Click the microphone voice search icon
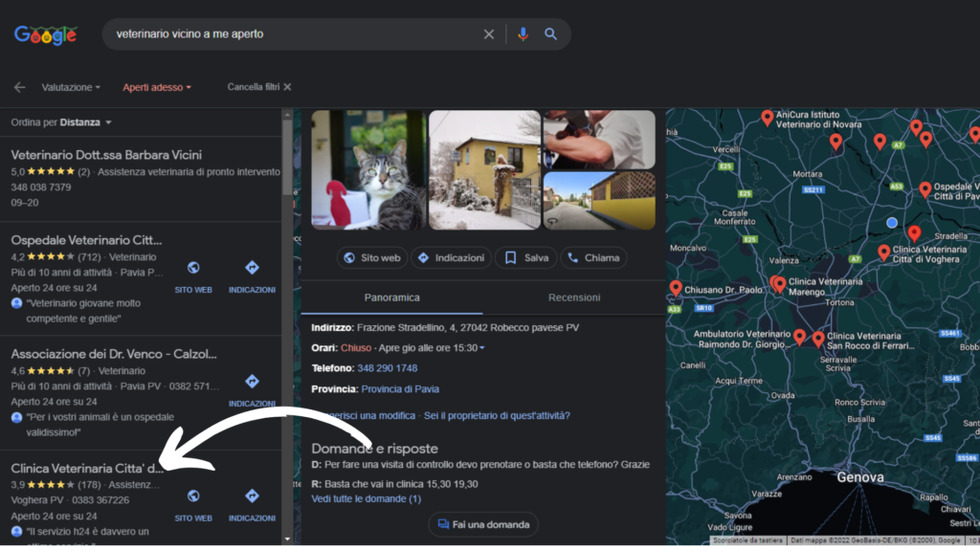This screenshot has height=551, width=980. pyautogui.click(x=523, y=34)
